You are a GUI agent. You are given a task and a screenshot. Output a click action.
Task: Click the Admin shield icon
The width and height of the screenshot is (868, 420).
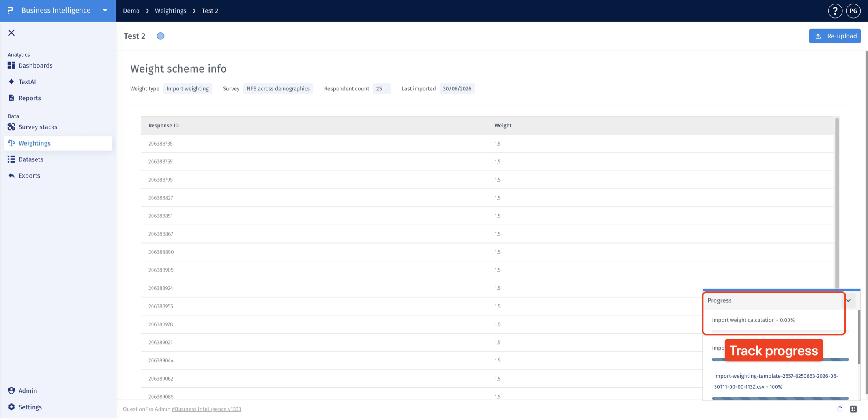pos(11,390)
